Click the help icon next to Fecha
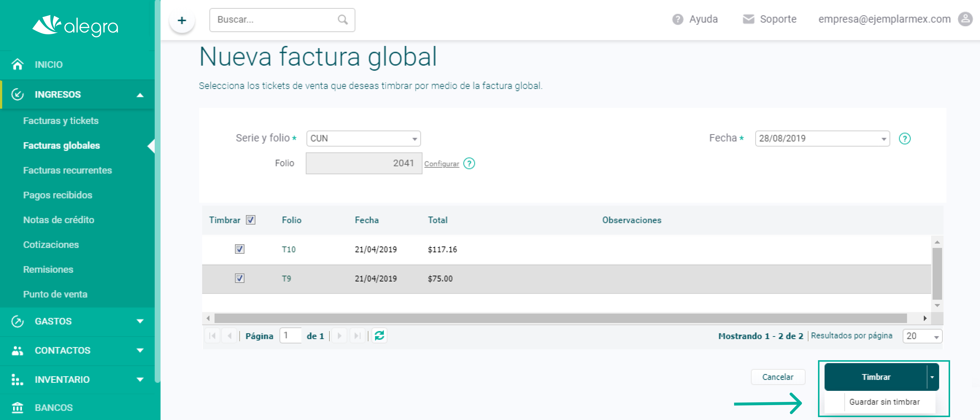This screenshot has width=980, height=420. [905, 139]
